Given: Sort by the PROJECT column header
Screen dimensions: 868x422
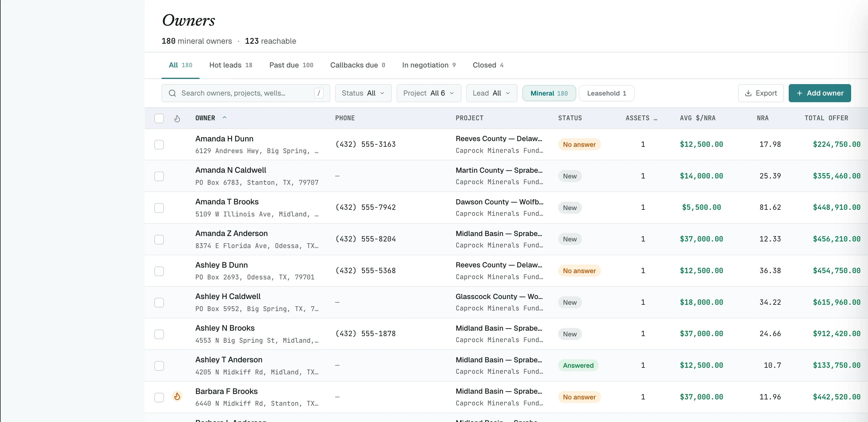Looking at the screenshot, I should (x=469, y=118).
